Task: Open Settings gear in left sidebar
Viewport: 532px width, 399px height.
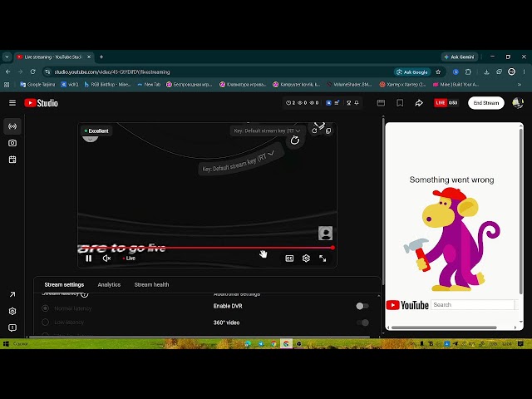Action: click(12, 311)
